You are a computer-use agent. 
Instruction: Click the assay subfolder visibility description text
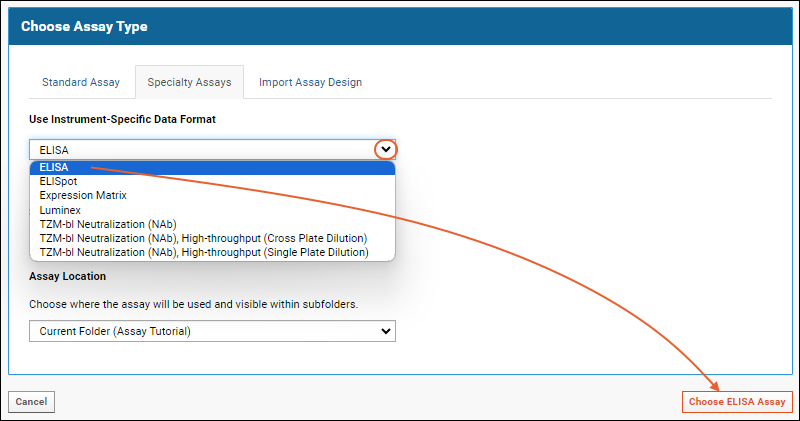[193, 304]
